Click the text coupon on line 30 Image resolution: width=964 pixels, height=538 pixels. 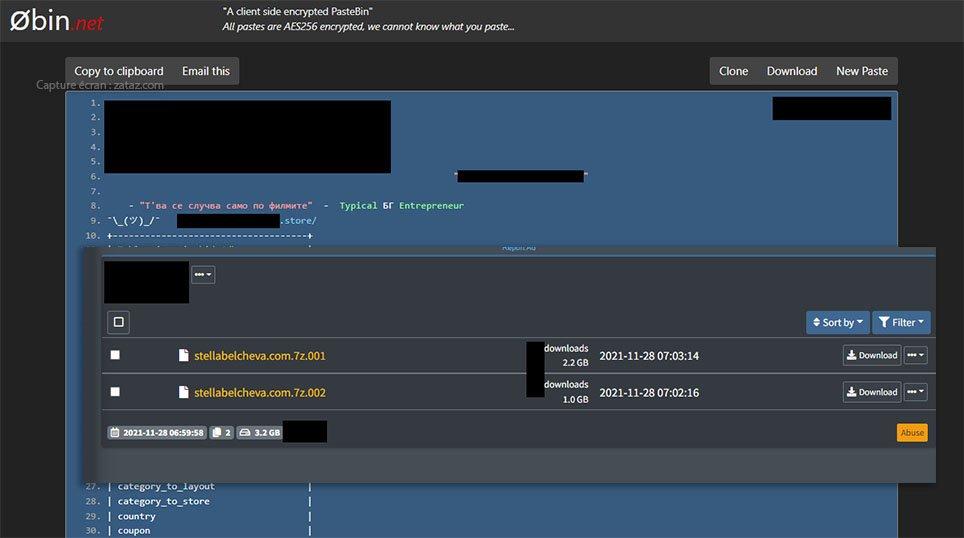(x=134, y=531)
